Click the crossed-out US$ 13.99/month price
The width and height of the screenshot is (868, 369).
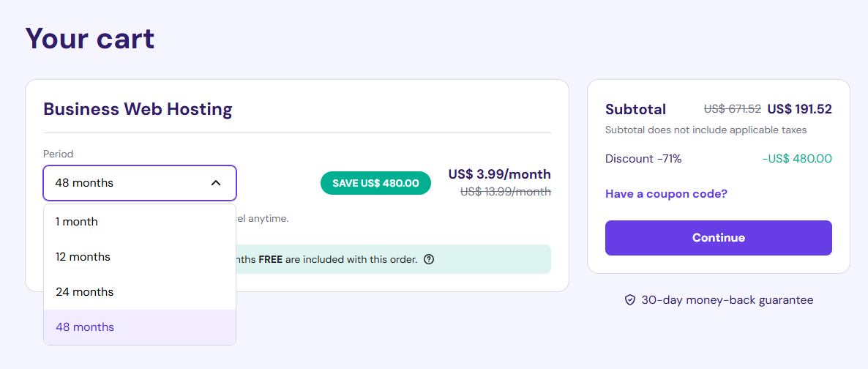pos(505,192)
